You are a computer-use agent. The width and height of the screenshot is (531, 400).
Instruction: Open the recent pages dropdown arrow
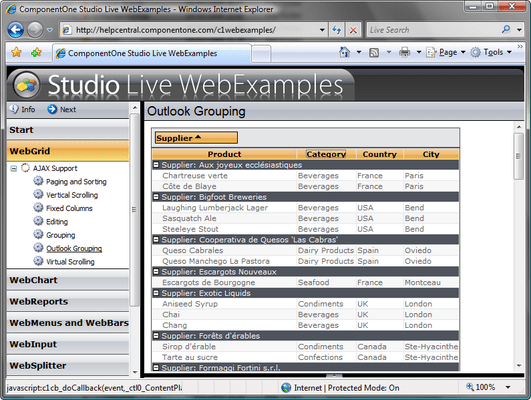tap(50, 30)
